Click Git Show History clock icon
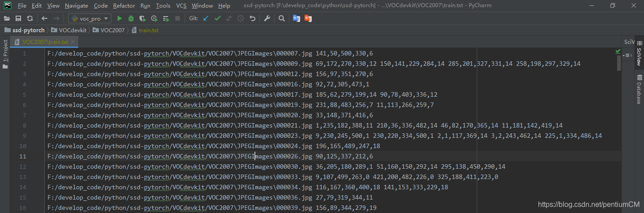644x213 pixels. click(241, 18)
